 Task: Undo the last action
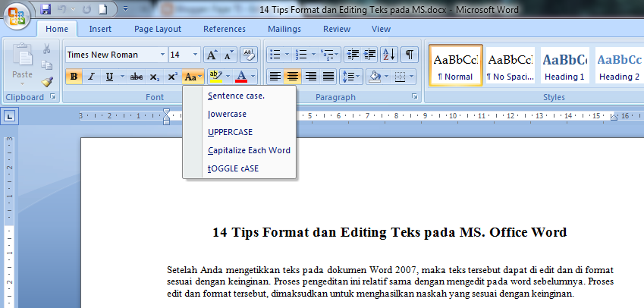pyautogui.click(x=61, y=8)
